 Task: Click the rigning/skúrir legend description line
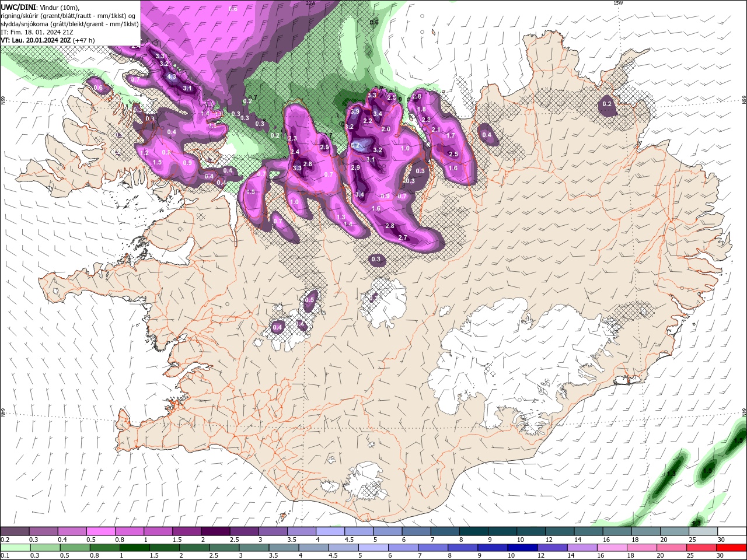pyautogui.click(x=68, y=16)
